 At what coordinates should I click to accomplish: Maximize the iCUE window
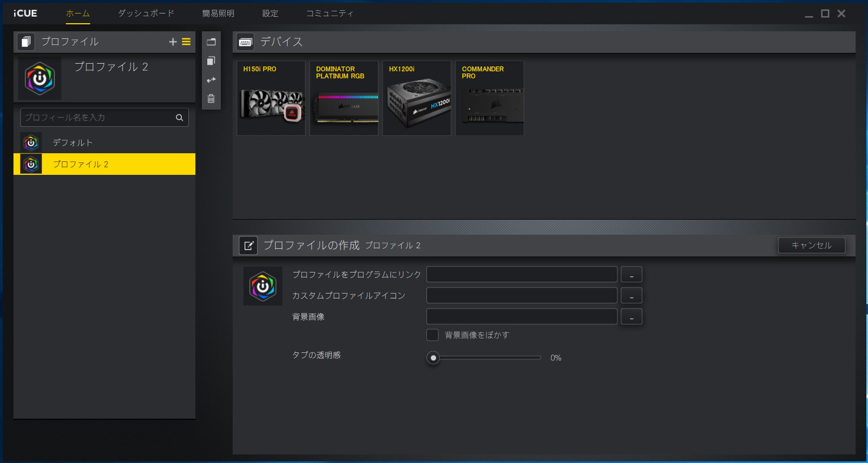tap(825, 13)
